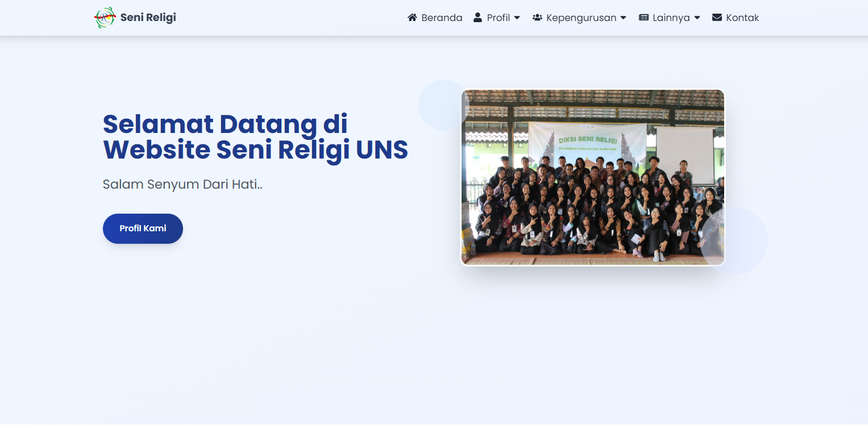Click the DIKSI SENI RELIGI group photo
Screen dimensions: 868x429
593,176
